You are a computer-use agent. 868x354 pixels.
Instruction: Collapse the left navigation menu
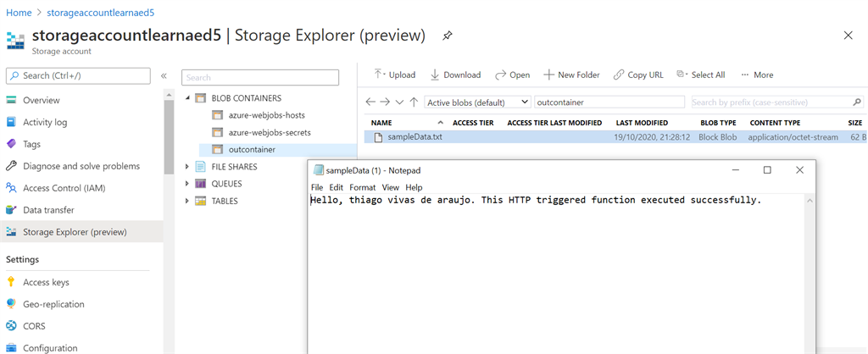[x=164, y=75]
